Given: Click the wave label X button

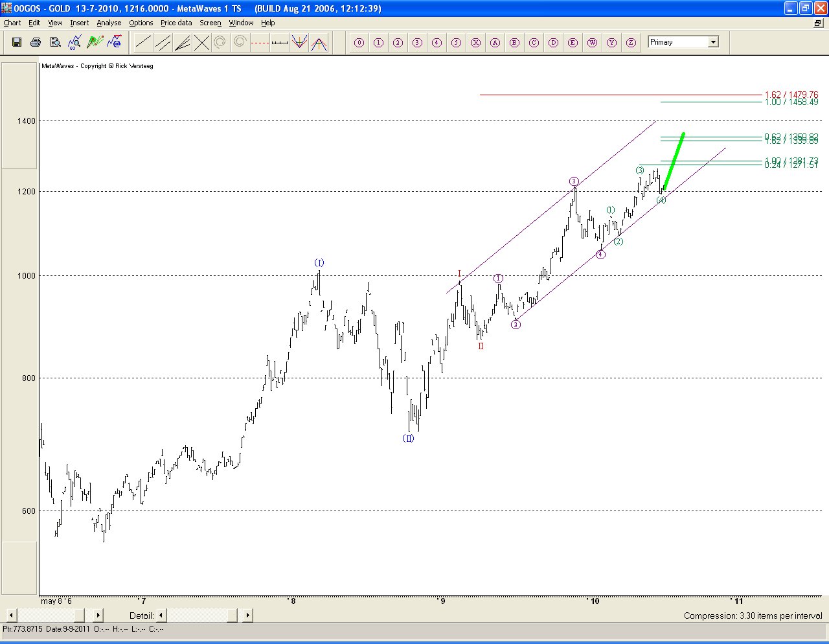Looking at the screenshot, I should point(475,43).
